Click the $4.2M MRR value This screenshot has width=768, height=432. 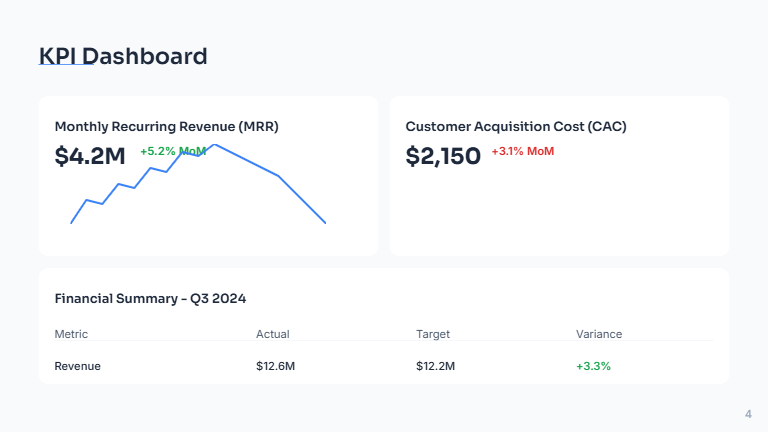(x=90, y=156)
